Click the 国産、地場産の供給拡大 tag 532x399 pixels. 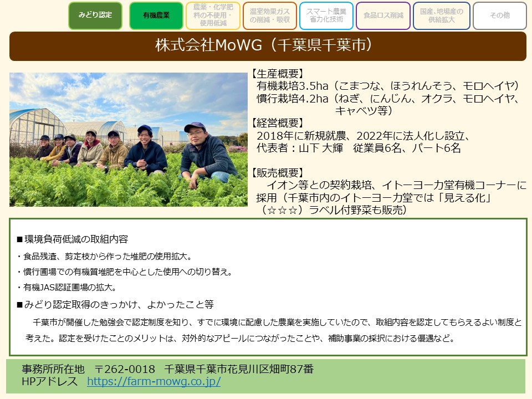(442, 16)
